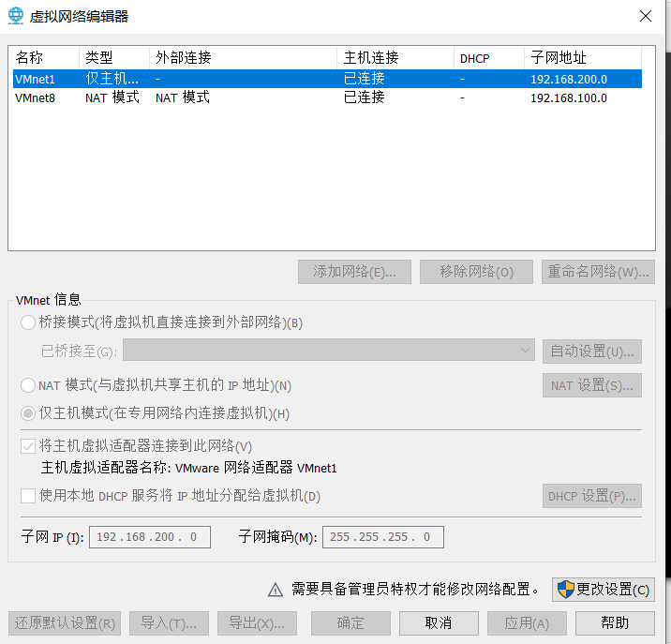Viewport: 671px width, 644px height.
Task: Click 添加网络(E) button
Action: [x=354, y=272]
